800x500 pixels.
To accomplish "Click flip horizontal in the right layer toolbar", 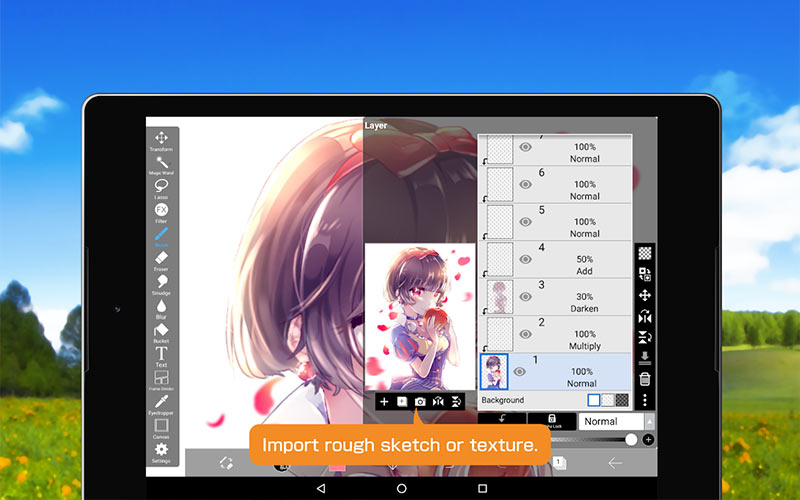I will tap(645, 316).
